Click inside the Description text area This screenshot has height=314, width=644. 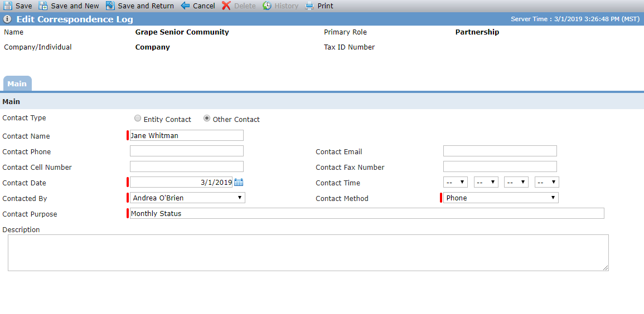tap(308, 253)
